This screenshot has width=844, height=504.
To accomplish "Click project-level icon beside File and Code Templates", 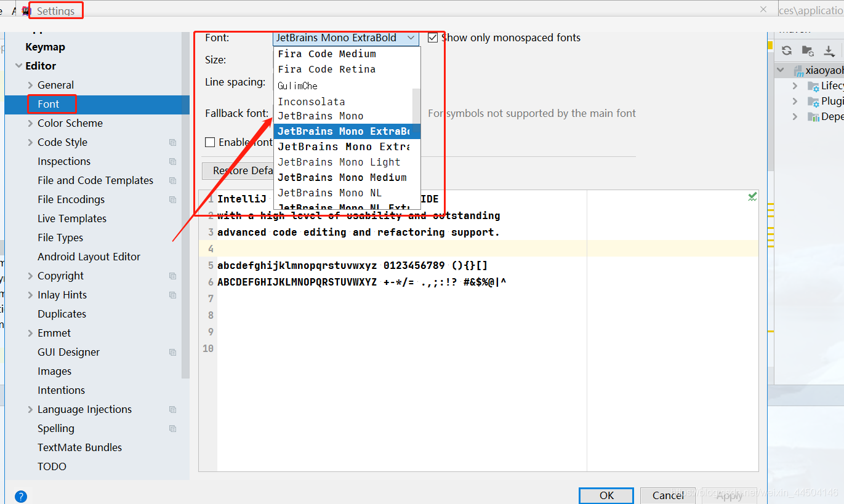I will tap(172, 180).
